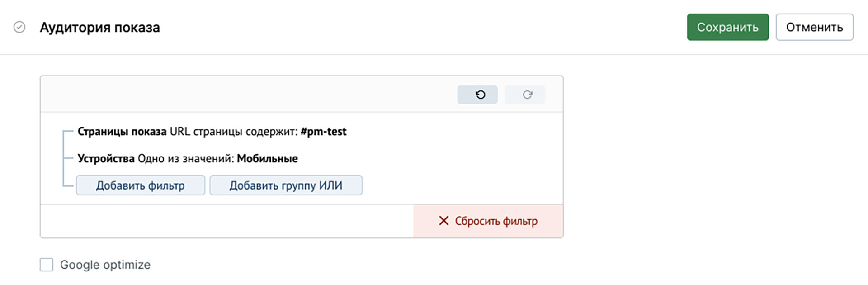Click Добавить группу ИЛИ to add OR group

click(286, 185)
